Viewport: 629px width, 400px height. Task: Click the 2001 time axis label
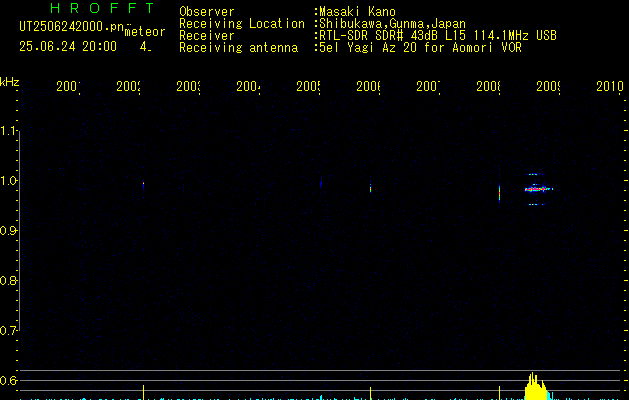click(68, 86)
